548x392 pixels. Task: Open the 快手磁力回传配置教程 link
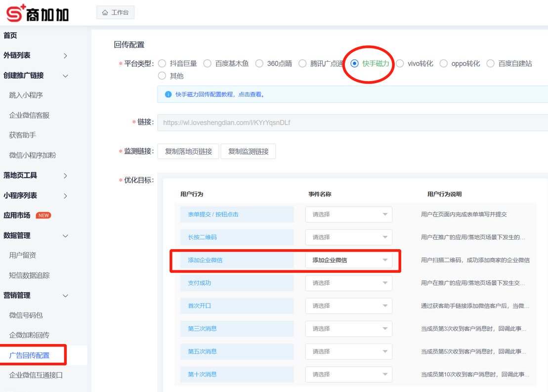click(220, 94)
